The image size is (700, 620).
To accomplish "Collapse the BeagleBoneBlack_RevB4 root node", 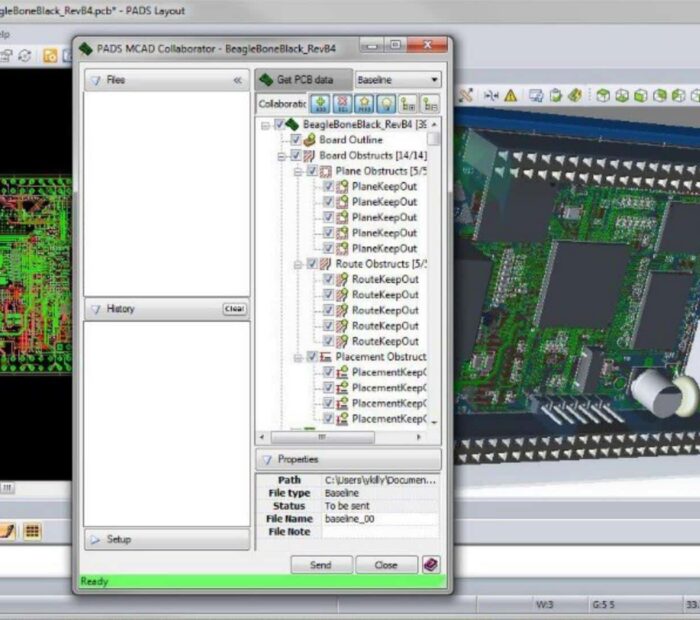I will (265, 125).
